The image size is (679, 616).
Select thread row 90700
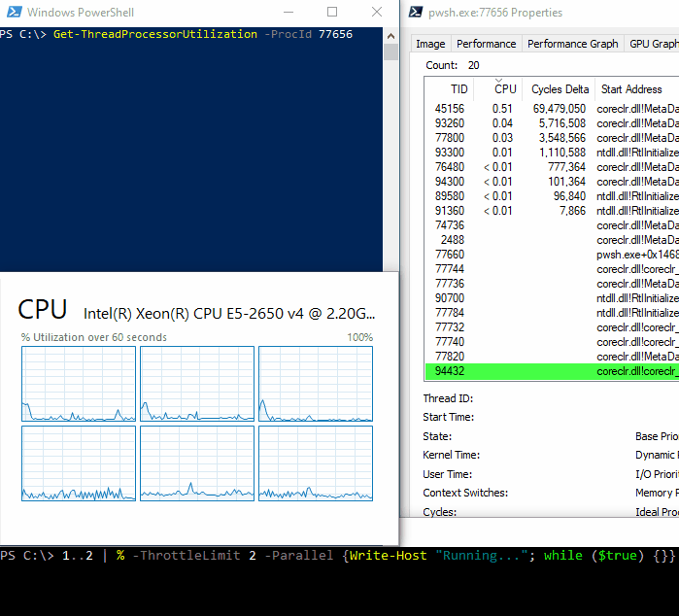coord(552,298)
